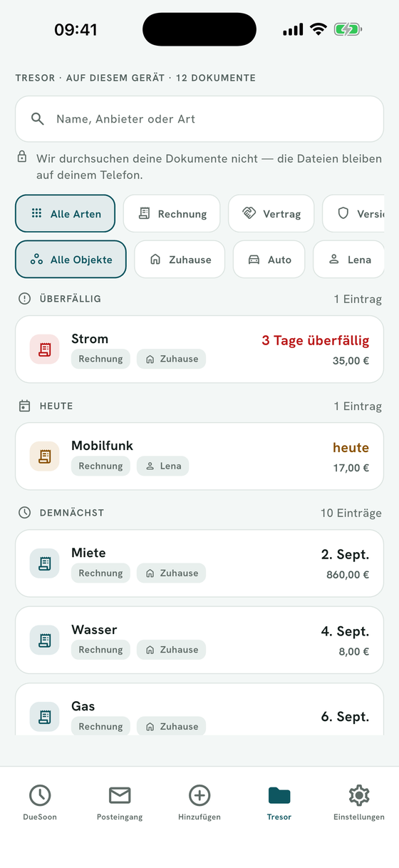Focus the Name, Anbieter oder Art search field
This screenshot has width=399, height=868.
coord(199,119)
